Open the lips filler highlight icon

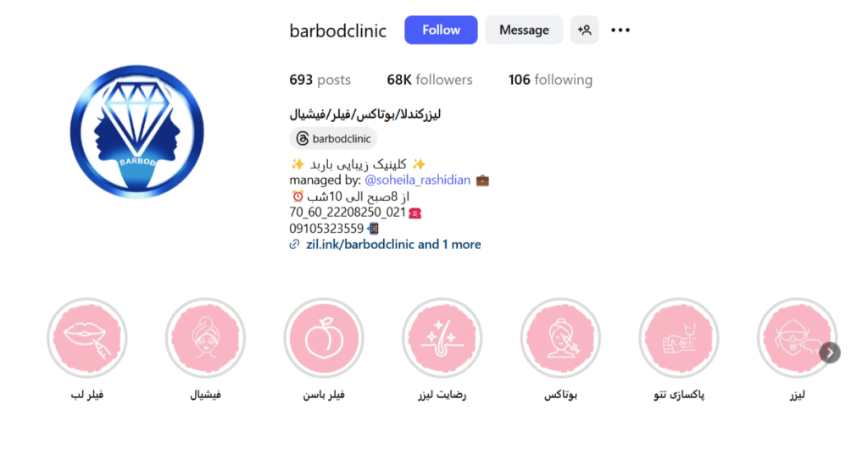[87, 338]
